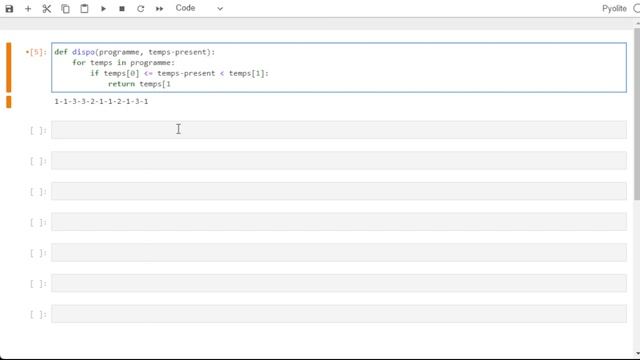The height and width of the screenshot is (360, 640).
Task: Select the second empty code cell
Action: tap(339, 160)
